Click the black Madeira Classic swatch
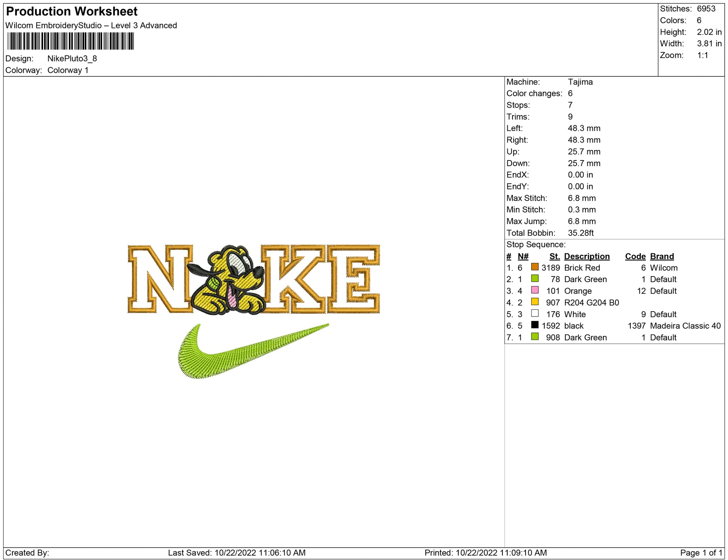Viewport: 728px width, 560px height. coord(535,325)
